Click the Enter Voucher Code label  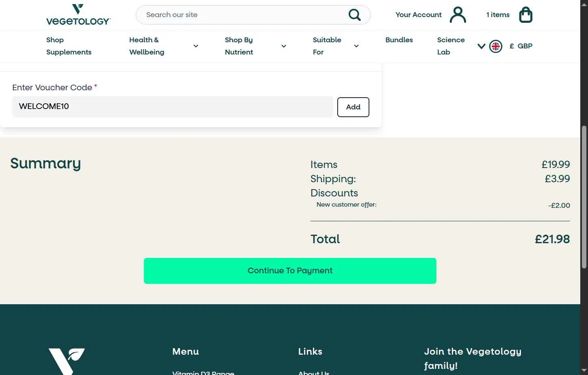[x=52, y=87]
